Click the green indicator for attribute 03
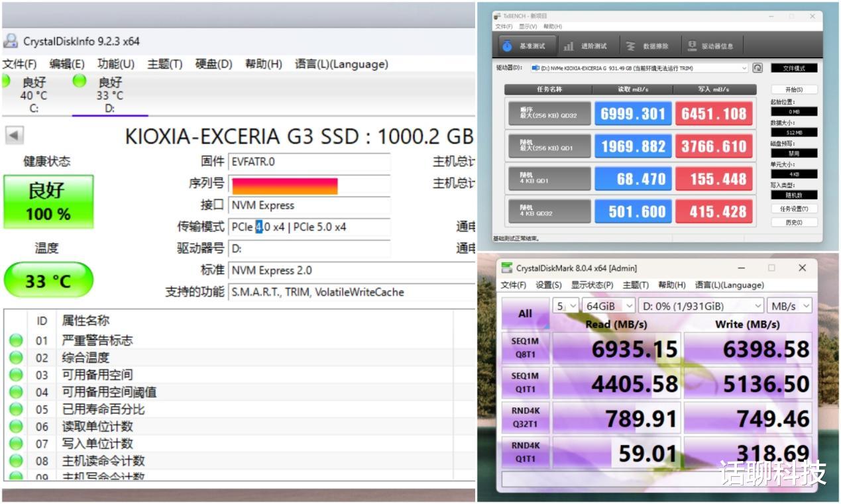The width and height of the screenshot is (841, 504). (x=16, y=375)
